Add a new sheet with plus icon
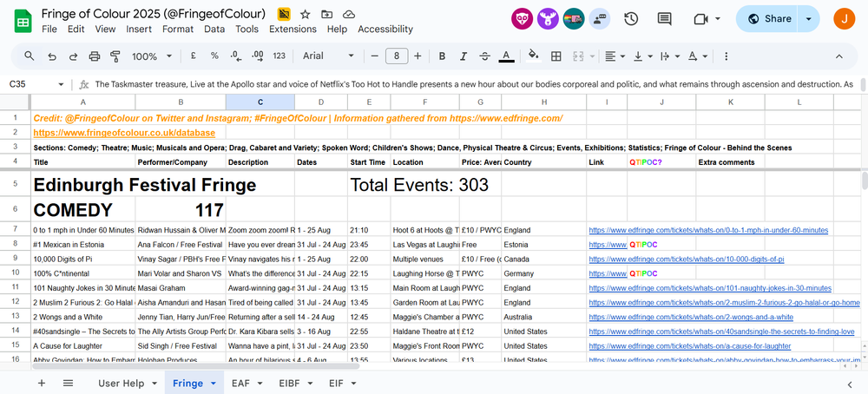Image resolution: width=868 pixels, height=394 pixels. [x=42, y=383]
